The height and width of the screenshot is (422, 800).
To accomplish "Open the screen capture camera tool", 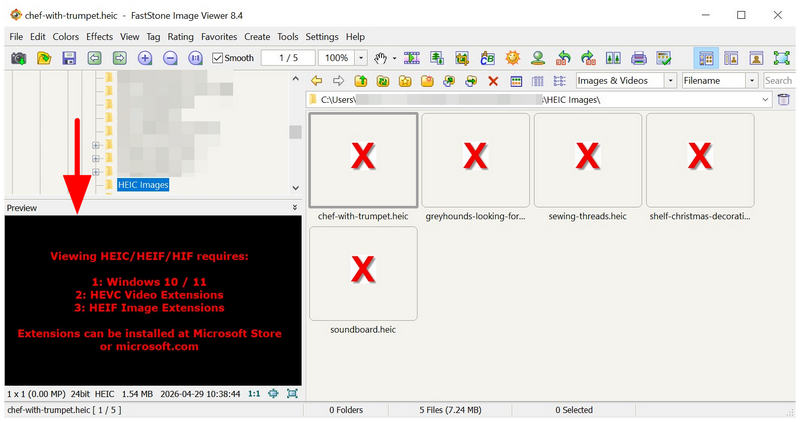I will pos(19,58).
